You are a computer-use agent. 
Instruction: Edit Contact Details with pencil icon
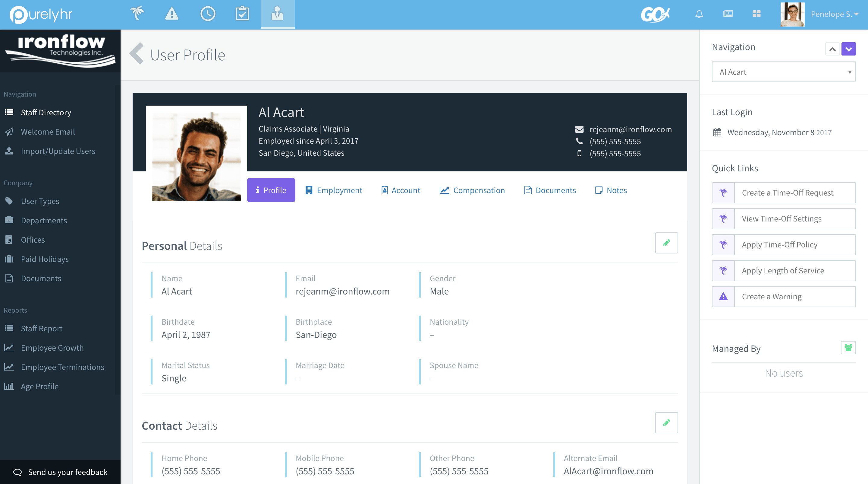click(x=666, y=423)
